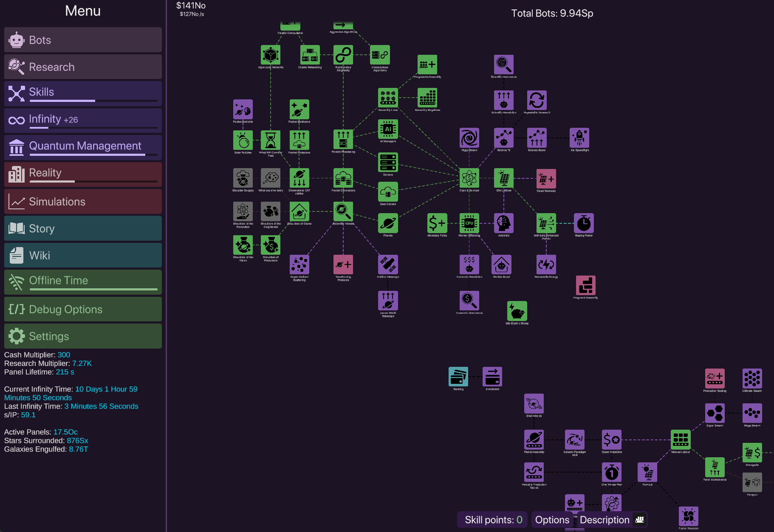Select the Hubble Telescope skill node

click(x=388, y=265)
